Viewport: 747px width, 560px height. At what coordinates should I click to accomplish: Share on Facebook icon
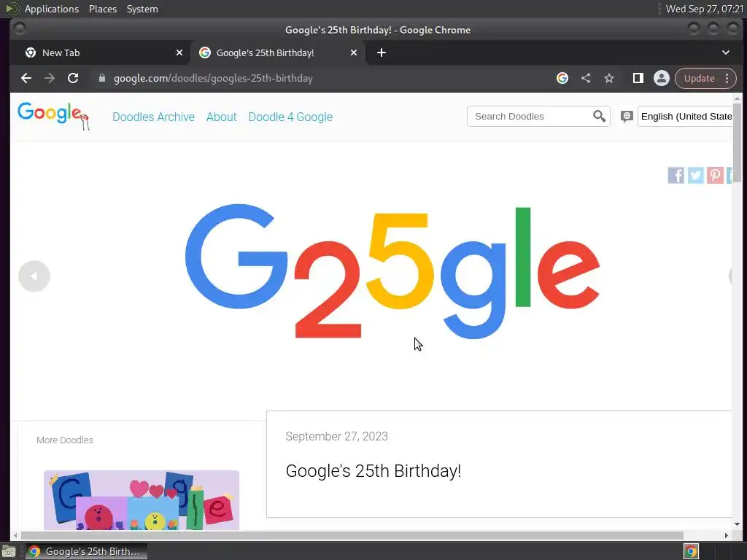[676, 175]
